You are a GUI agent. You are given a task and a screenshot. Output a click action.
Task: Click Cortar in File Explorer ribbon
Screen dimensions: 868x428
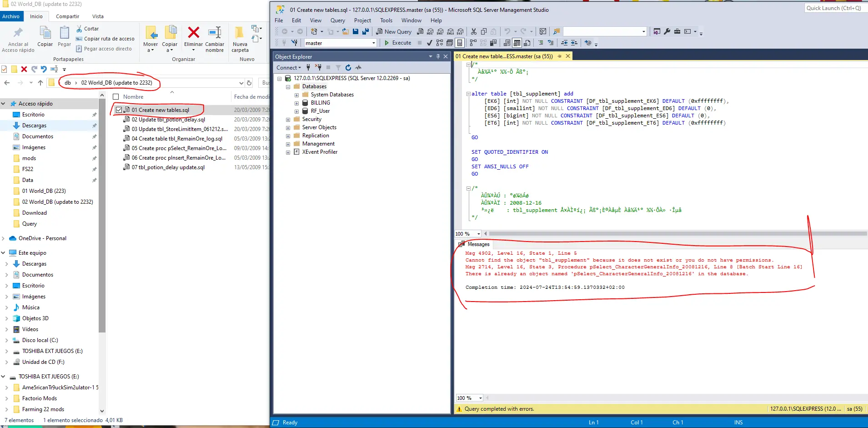(x=88, y=29)
